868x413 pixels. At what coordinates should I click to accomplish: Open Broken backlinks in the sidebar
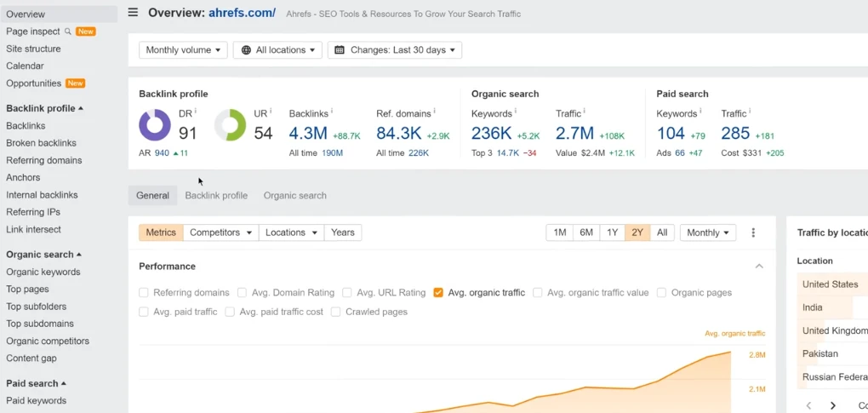41,143
